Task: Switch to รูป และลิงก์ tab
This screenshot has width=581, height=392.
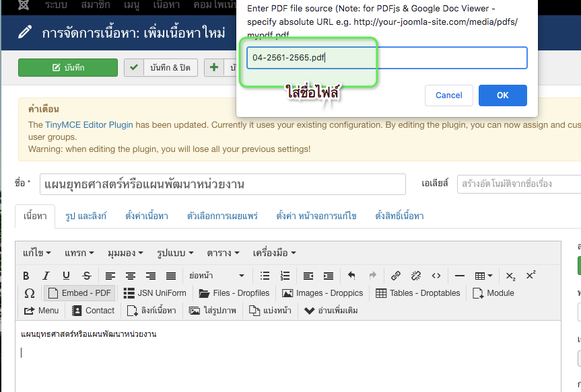Action: pos(86,217)
